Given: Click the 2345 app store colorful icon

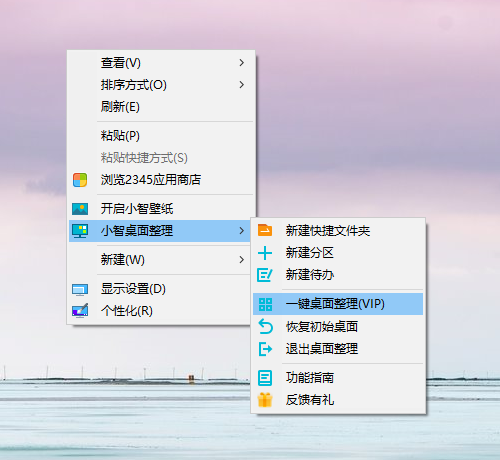Looking at the screenshot, I should [80, 180].
